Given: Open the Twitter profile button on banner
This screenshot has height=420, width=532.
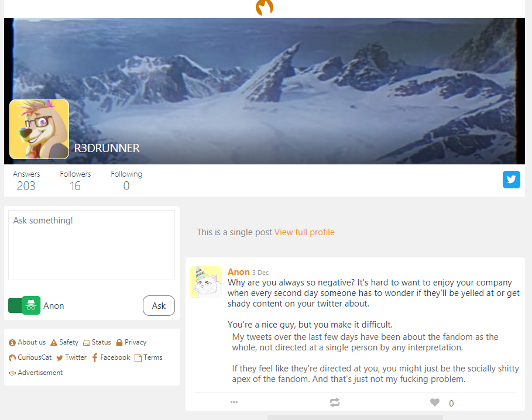Looking at the screenshot, I should (512, 180).
